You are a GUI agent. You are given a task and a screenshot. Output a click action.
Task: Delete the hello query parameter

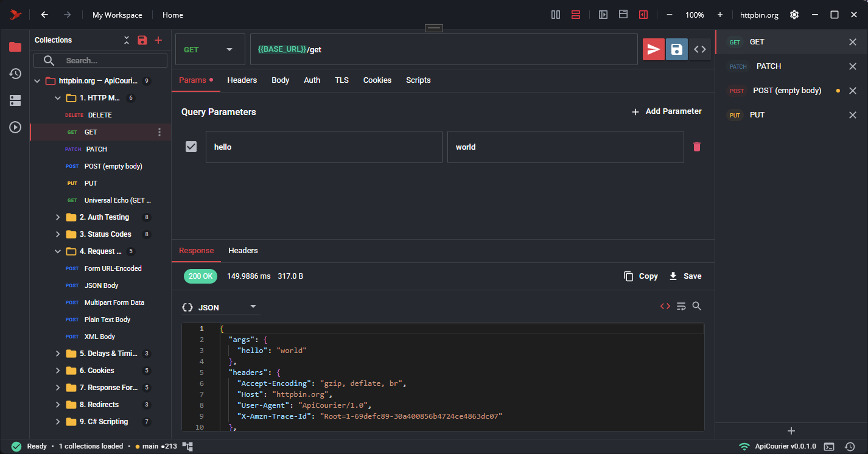click(x=697, y=147)
